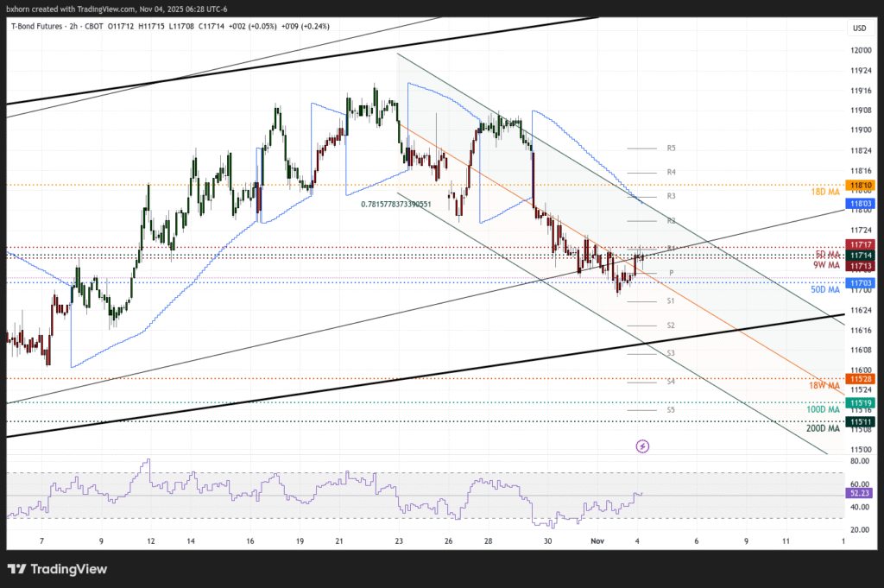
Task: Select the R5 pivot resistance label
Action: (671, 149)
